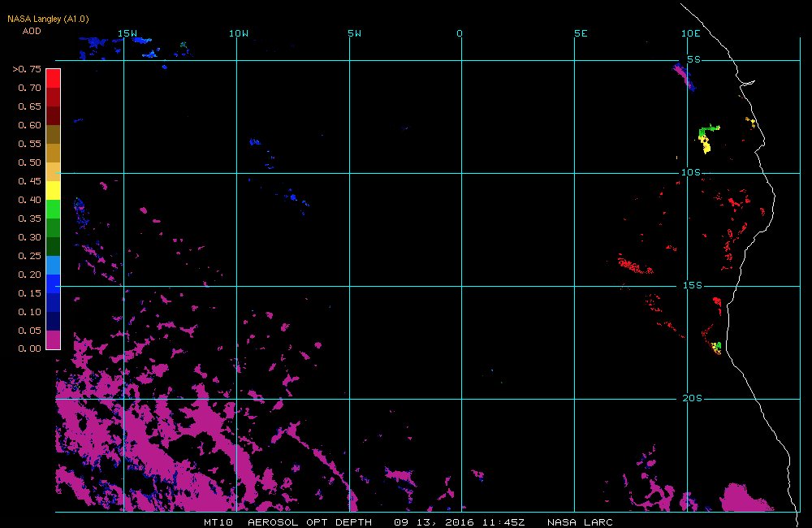
Task: Click the 5E longitude label
Action: tap(581, 33)
